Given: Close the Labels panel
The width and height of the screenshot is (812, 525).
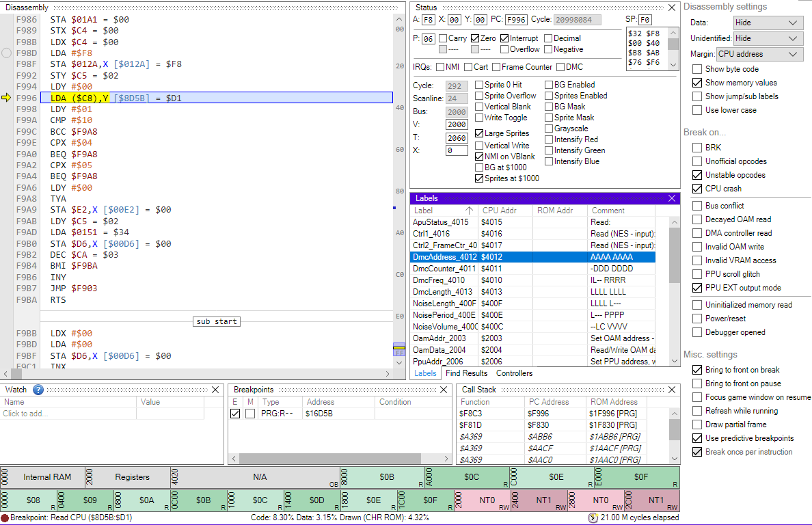Looking at the screenshot, I should click(672, 198).
